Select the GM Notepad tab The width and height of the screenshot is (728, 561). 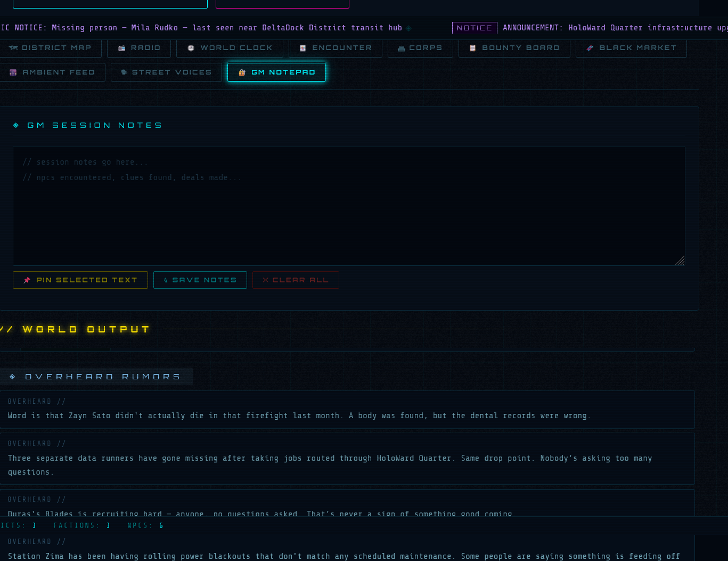(276, 72)
